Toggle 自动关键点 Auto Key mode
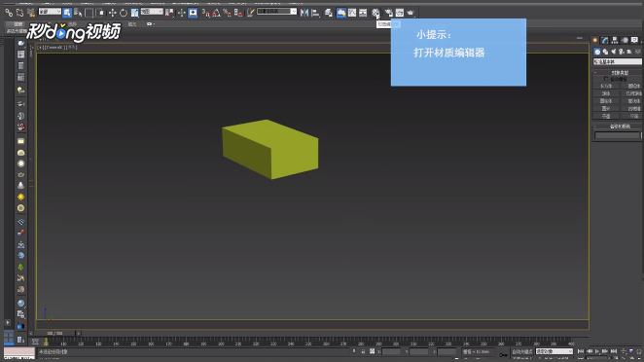This screenshot has width=644, height=362. point(522,351)
